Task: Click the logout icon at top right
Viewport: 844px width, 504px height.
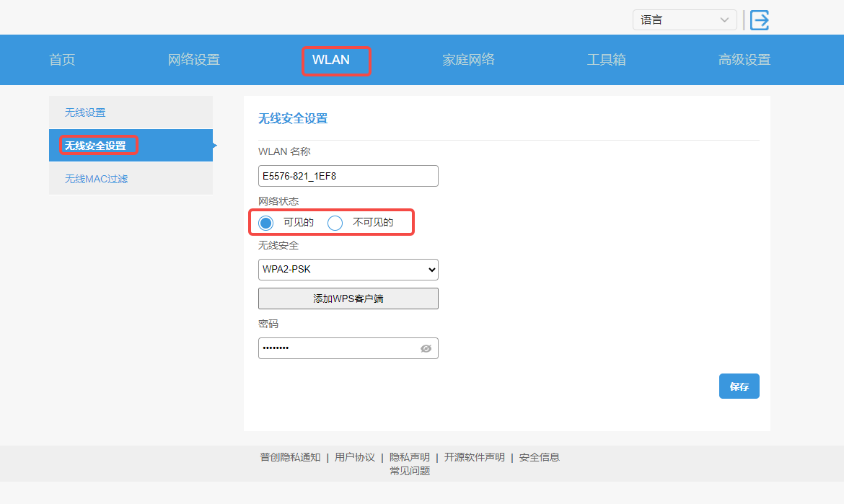Action: click(759, 20)
